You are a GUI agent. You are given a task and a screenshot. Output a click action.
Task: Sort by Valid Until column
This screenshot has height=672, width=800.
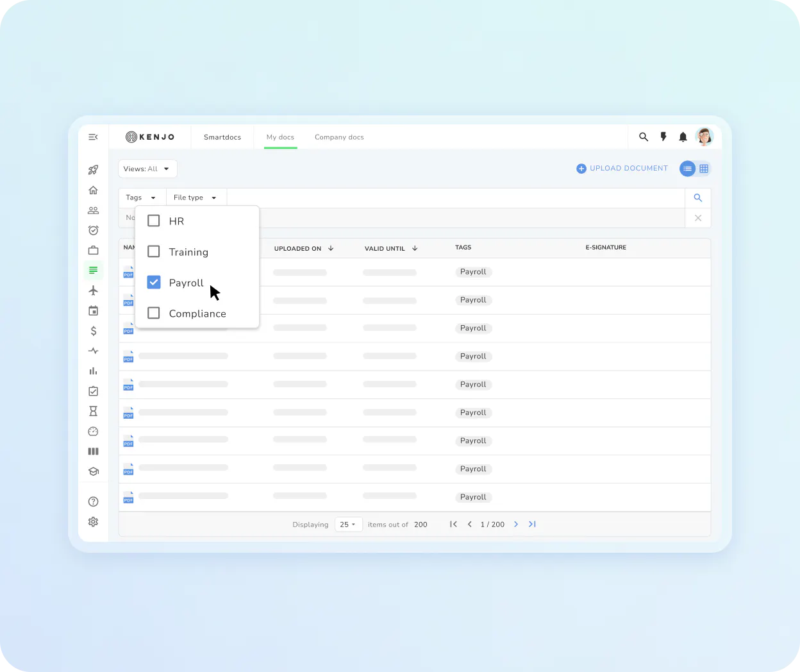(391, 248)
